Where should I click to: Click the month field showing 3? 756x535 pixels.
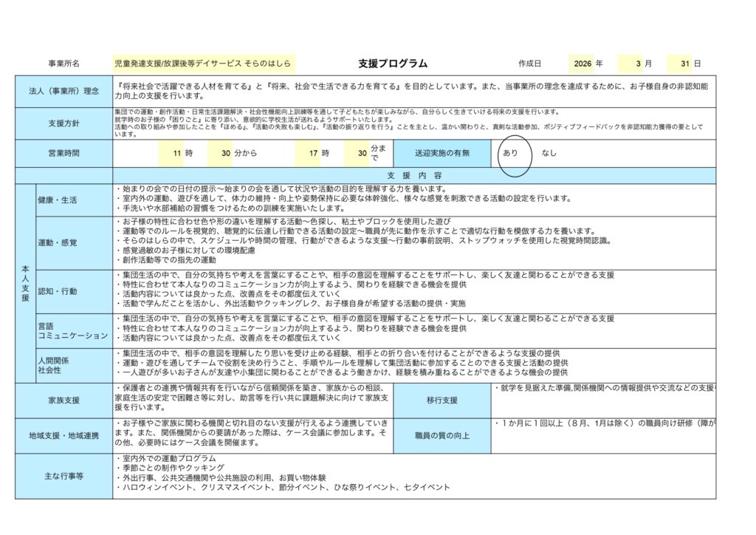[x=630, y=64]
